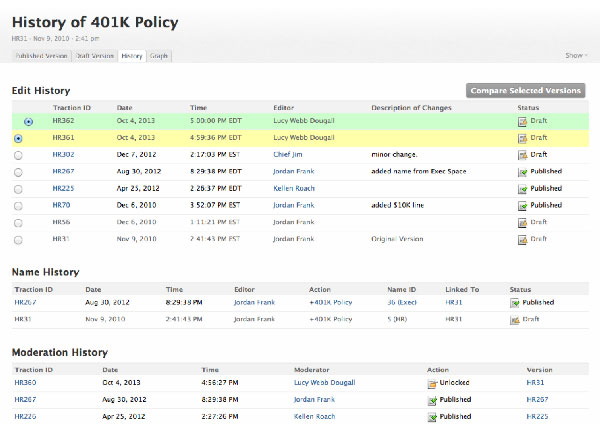Open the Show dropdown menu
The image size is (600, 444).
[x=576, y=56]
